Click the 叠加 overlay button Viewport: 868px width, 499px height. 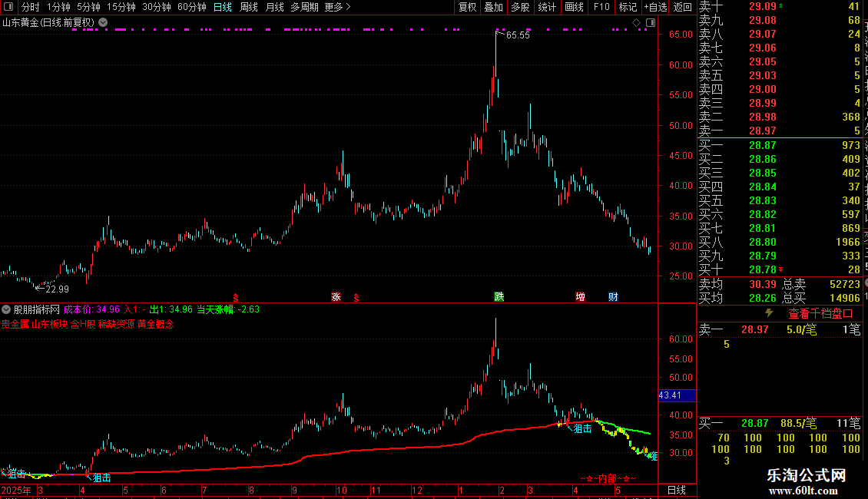pos(494,7)
